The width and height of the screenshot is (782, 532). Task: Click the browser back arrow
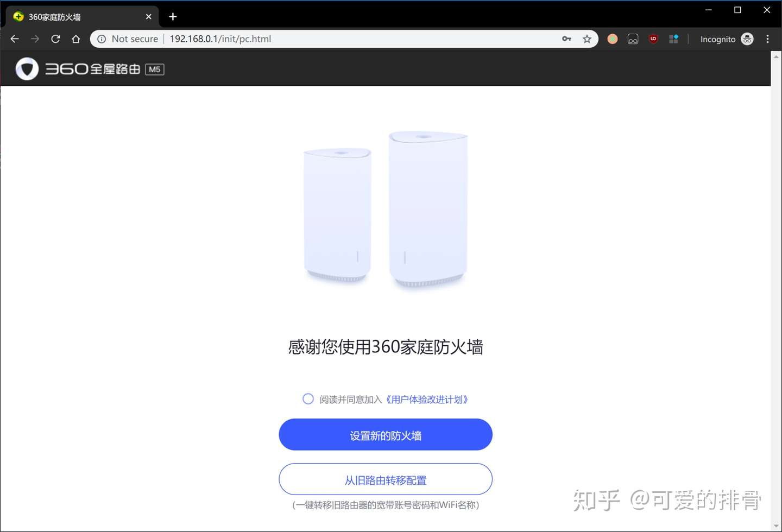click(15, 39)
